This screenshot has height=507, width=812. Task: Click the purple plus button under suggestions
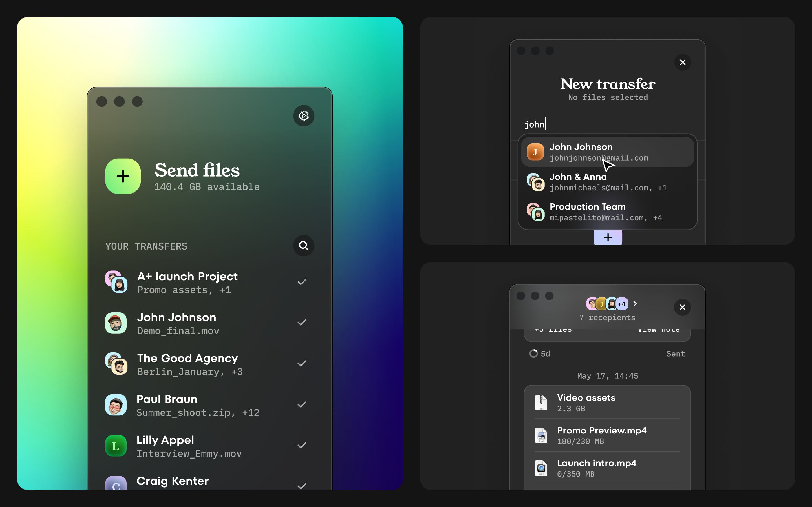608,237
